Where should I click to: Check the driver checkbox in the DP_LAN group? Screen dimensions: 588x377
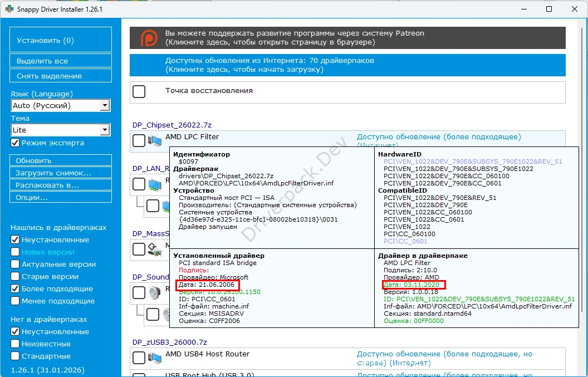click(x=139, y=184)
